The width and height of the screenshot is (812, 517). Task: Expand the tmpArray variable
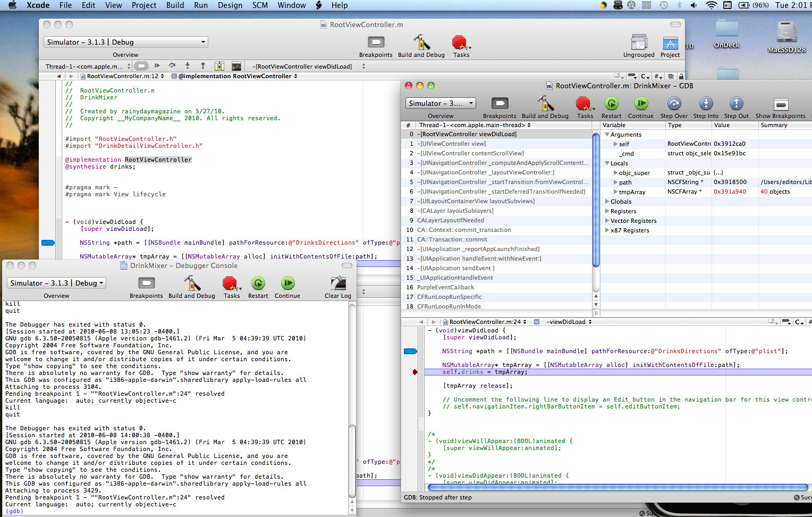pyautogui.click(x=615, y=192)
